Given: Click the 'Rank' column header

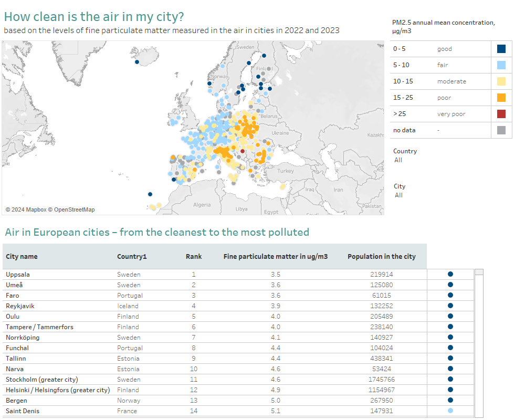Looking at the screenshot, I should click(x=194, y=257).
